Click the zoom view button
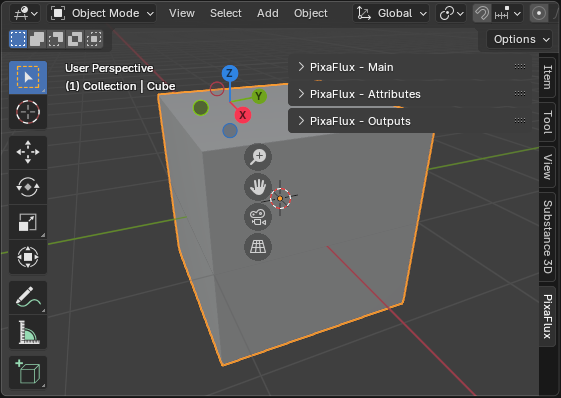 click(x=258, y=157)
